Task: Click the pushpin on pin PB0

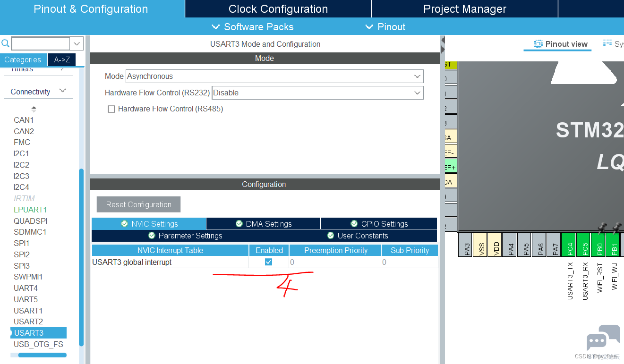Action: [601, 228]
